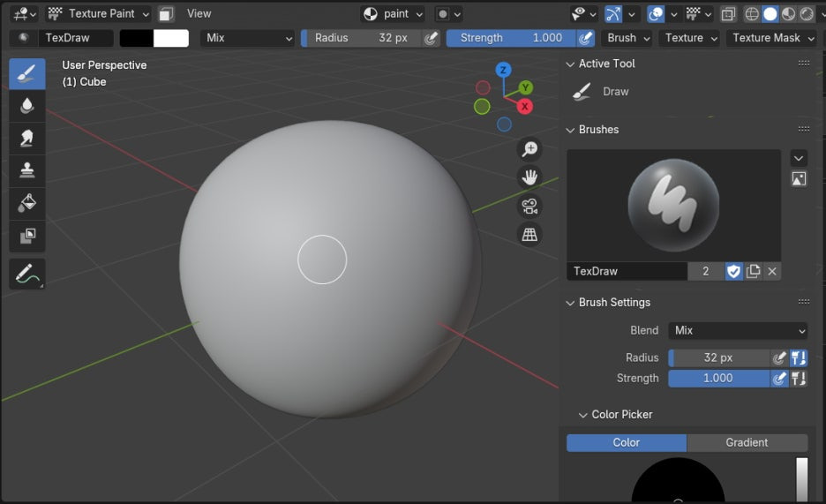Click the Zoom magnifier viewport button
826x504 pixels.
529,149
